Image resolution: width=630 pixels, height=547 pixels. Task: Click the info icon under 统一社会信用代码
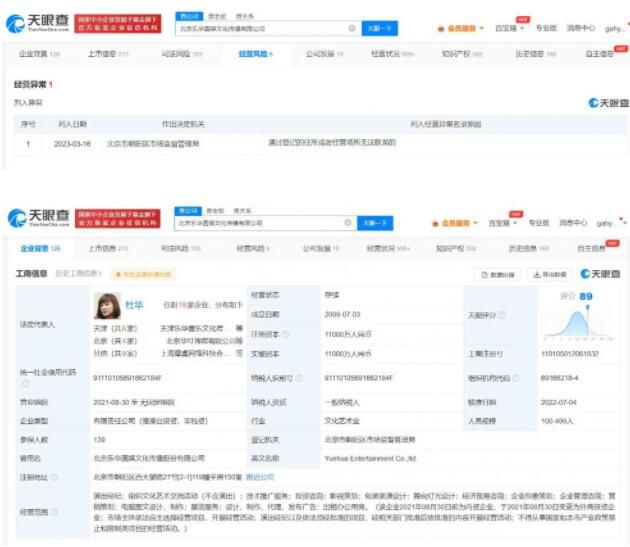click(x=26, y=383)
